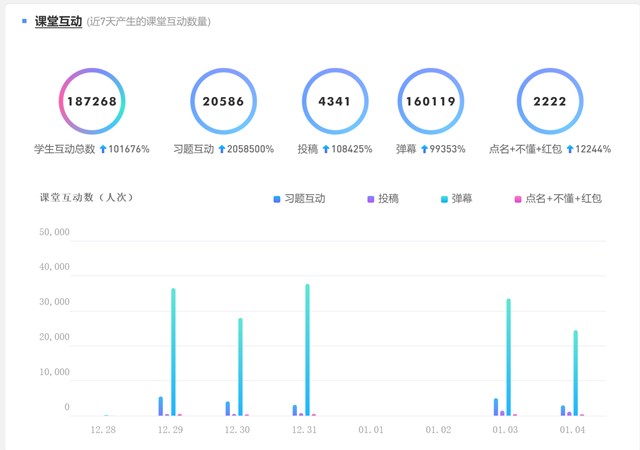Click the 12.29 date axis label
Image resolution: width=640 pixels, height=450 pixels.
[x=170, y=430]
